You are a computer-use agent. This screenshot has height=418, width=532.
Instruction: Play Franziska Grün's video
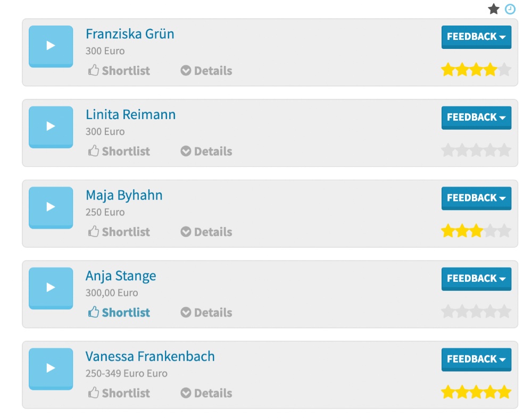tap(51, 46)
